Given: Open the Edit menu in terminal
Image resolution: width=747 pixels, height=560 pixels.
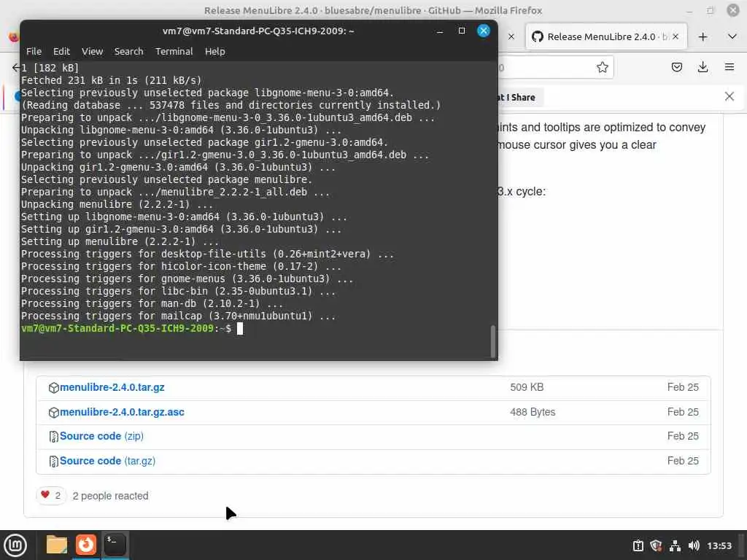Looking at the screenshot, I should click(x=61, y=52).
